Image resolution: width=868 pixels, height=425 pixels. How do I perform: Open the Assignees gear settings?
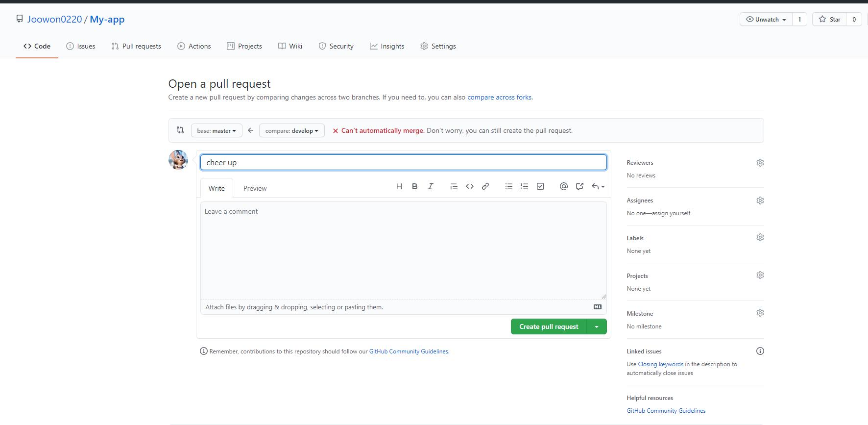tap(760, 200)
